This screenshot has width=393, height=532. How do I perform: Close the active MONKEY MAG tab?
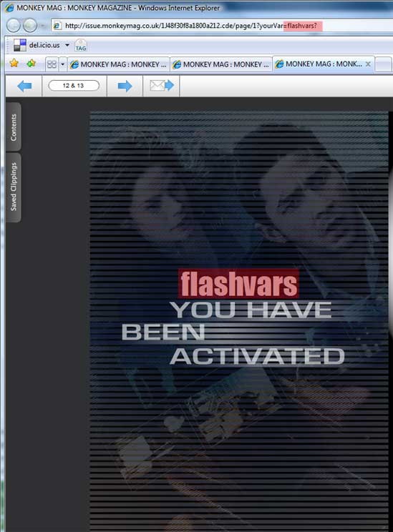pos(368,64)
